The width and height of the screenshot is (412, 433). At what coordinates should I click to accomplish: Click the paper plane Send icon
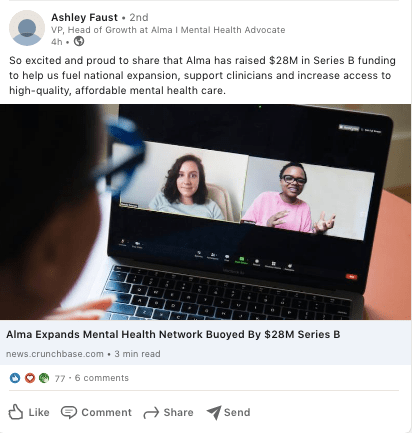pyautogui.click(x=214, y=413)
